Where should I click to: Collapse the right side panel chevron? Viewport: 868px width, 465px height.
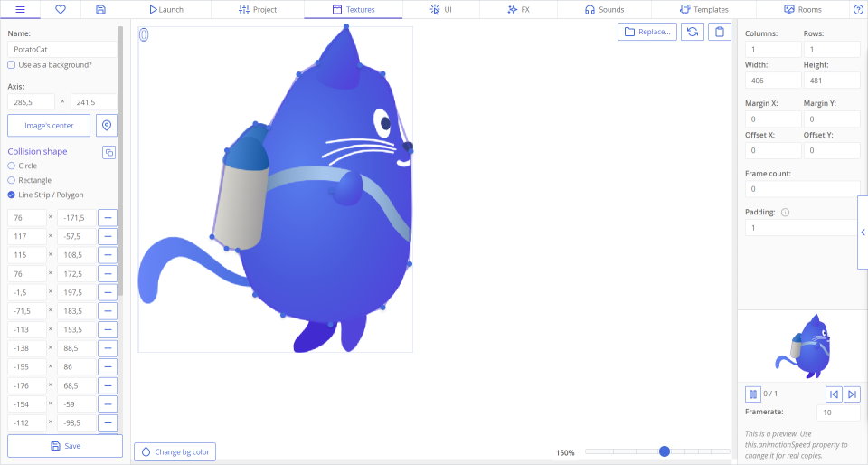pos(863,232)
